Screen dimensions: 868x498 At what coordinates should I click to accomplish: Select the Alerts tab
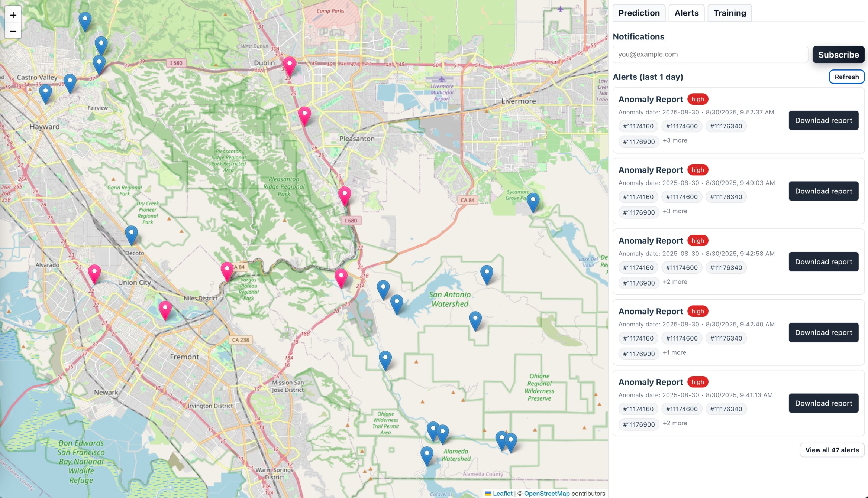point(686,13)
